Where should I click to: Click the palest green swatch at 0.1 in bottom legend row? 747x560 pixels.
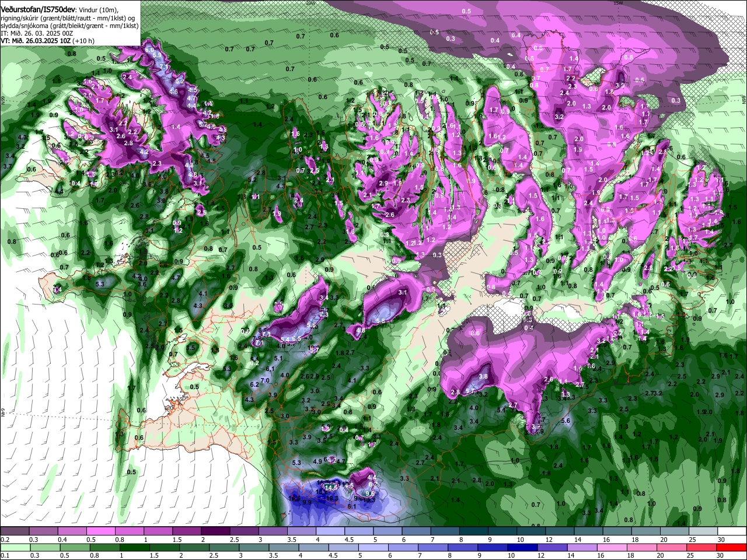point(15,547)
